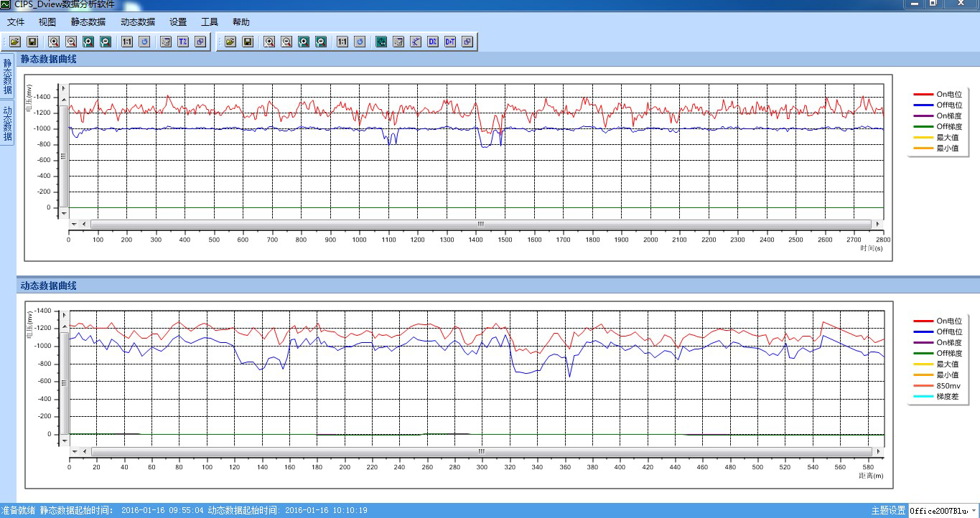The image size is (980, 518).
Task: Click the D+T icon in dynamic toolbar
Action: coord(450,42)
